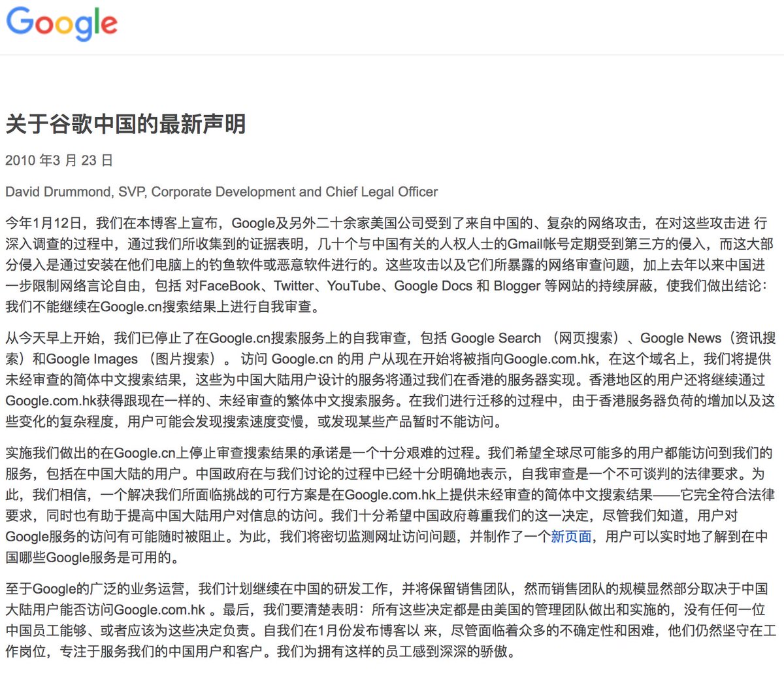Click the heading 关于谷歌中国的最新声明

click(126, 124)
